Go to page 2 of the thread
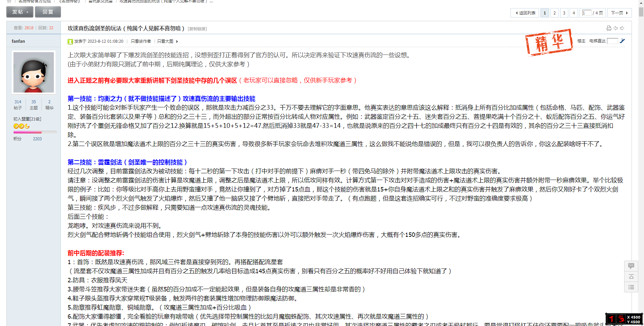 [x=554, y=13]
